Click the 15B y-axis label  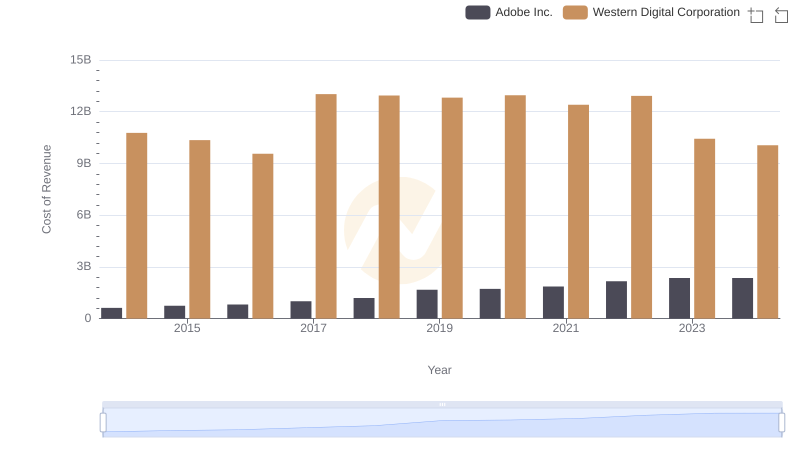point(81,60)
